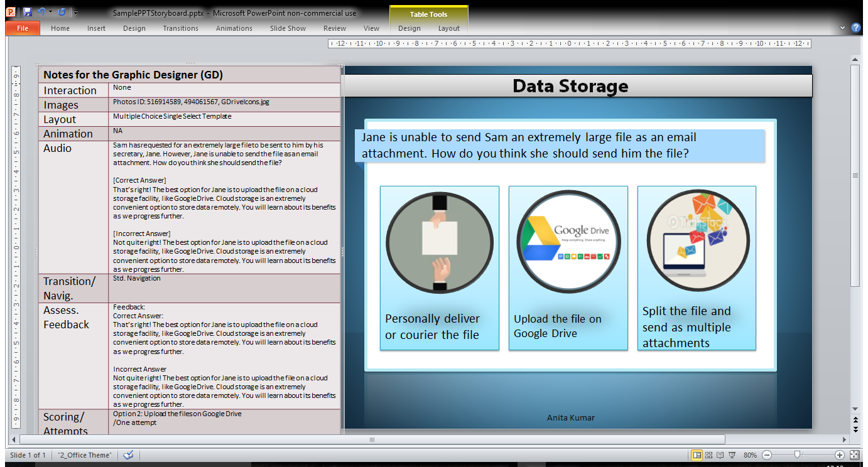868x467 pixels.
Task: Open PowerPoint Help with the question mark icon
Action: [855, 28]
